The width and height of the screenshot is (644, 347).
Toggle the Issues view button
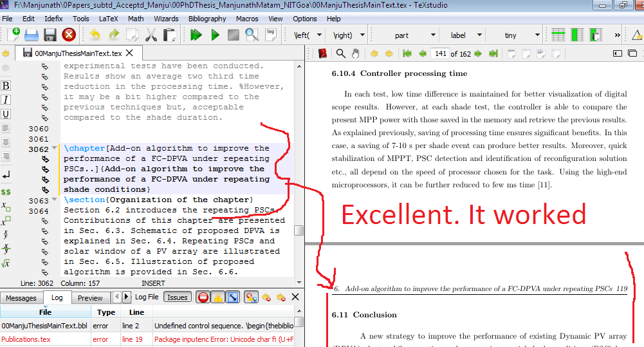coord(178,297)
